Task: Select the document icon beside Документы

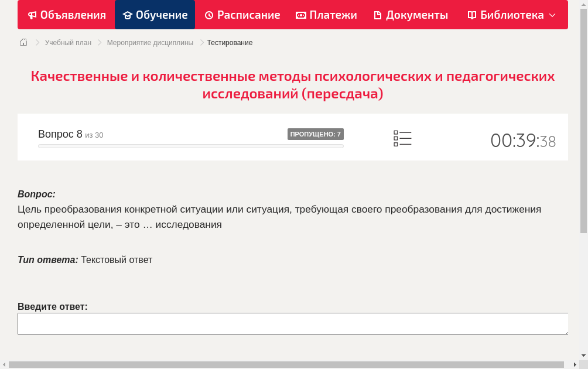Action: coord(378,15)
